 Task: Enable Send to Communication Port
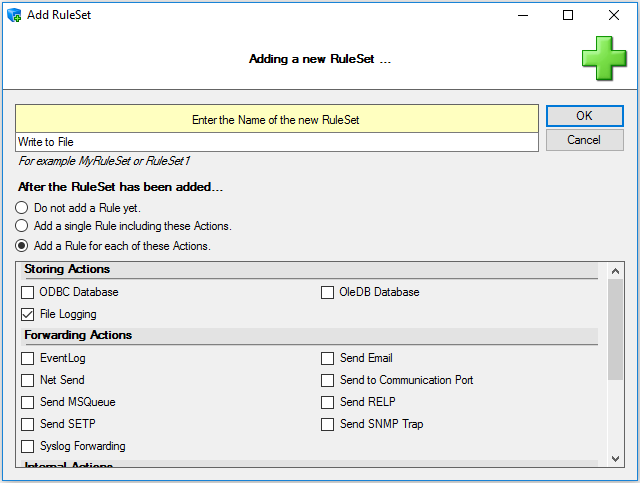click(x=328, y=380)
